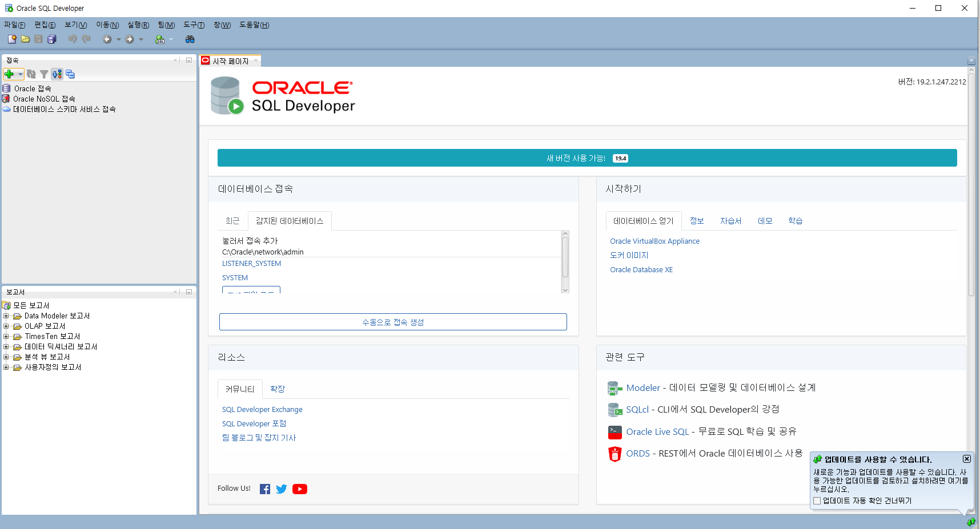The width and height of the screenshot is (980, 529).
Task: Click the ORDS shield icon
Action: 615,454
